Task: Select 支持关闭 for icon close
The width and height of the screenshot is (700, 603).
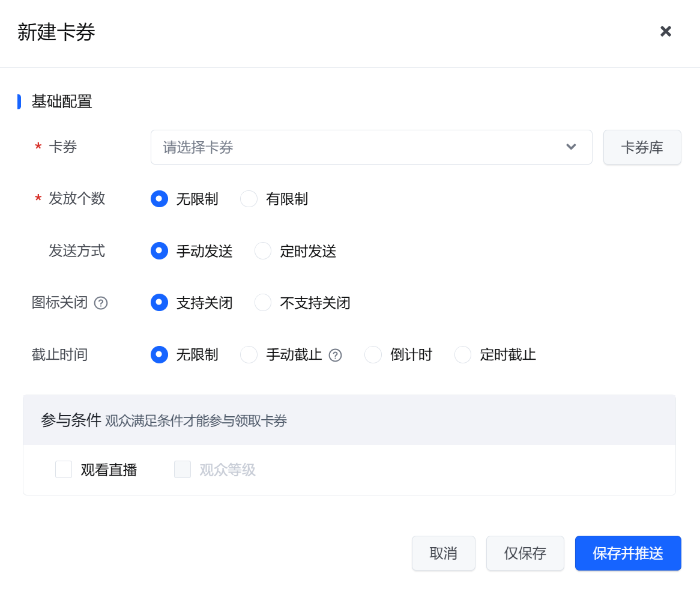Action: (160, 303)
